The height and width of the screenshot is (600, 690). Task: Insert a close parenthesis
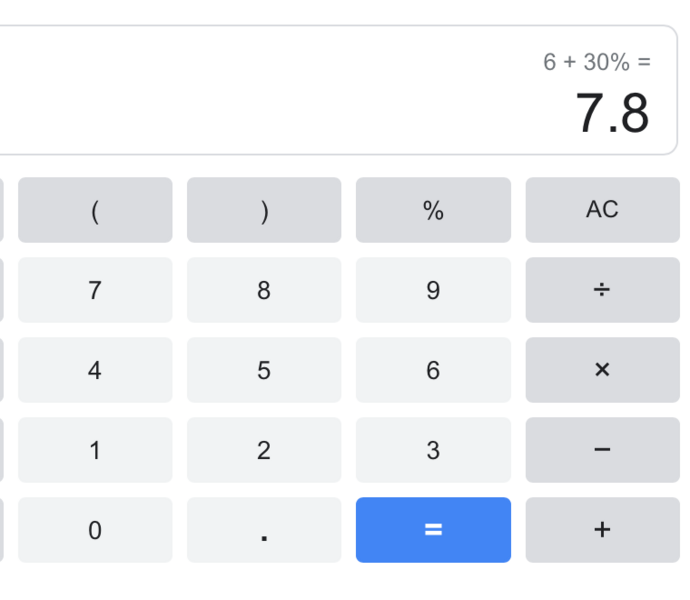pos(264,210)
